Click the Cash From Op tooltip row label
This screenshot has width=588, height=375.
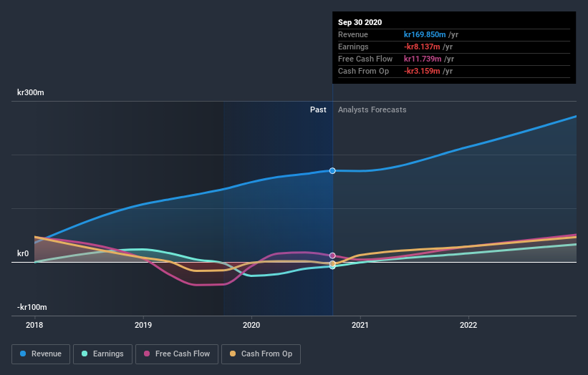click(x=363, y=71)
